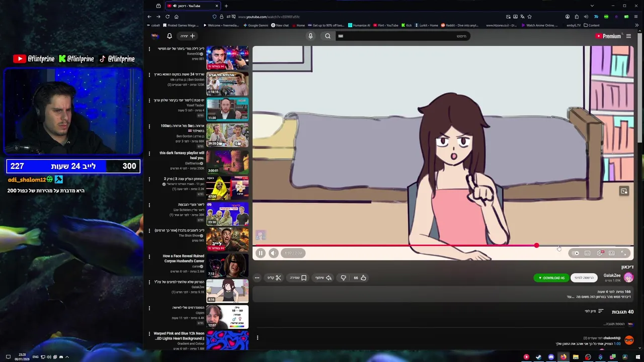Show hidden system tray icons chevron
Image resolution: width=644 pixels, height=362 pixels.
[67, 357]
